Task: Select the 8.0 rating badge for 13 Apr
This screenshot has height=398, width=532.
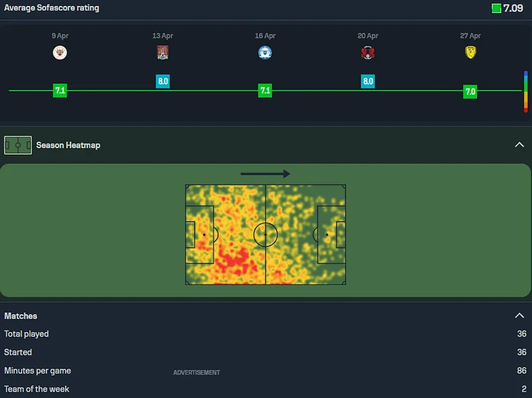Action: pos(163,81)
